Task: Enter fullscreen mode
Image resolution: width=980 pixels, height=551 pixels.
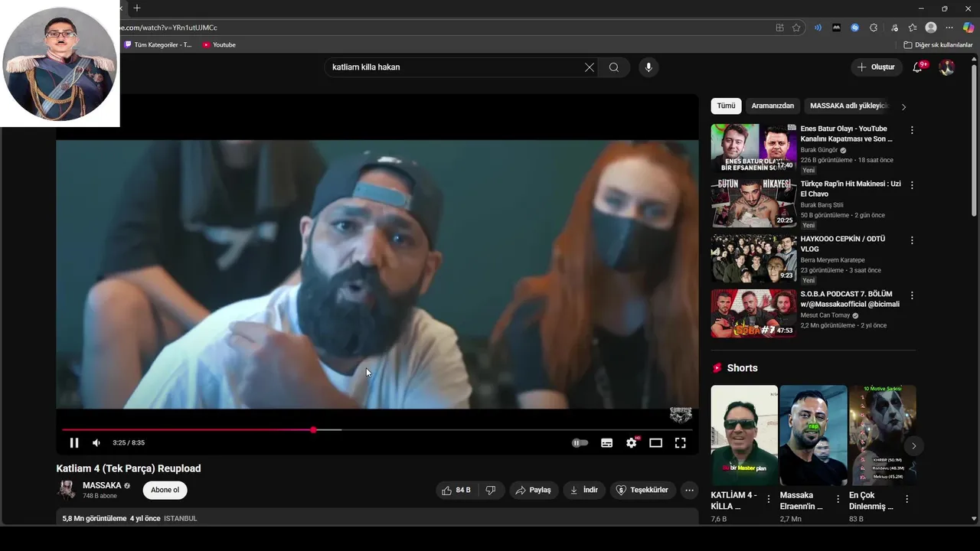Action: point(680,443)
